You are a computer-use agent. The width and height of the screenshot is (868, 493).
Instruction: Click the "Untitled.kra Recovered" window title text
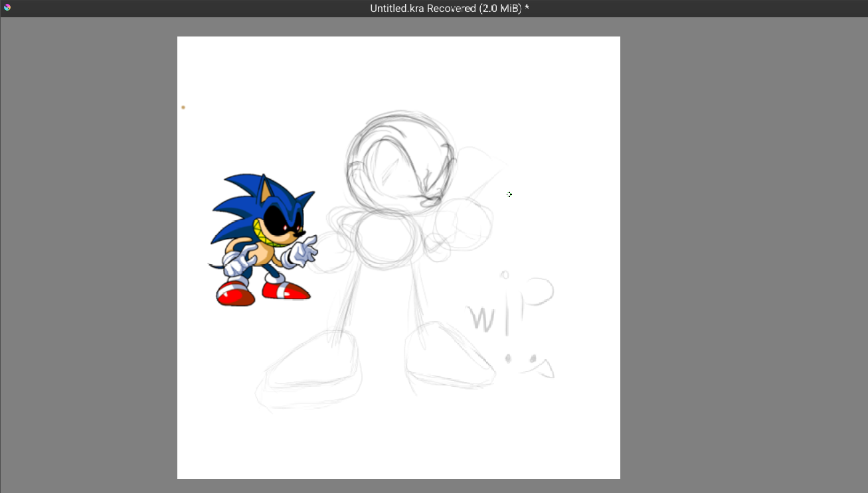(x=423, y=8)
